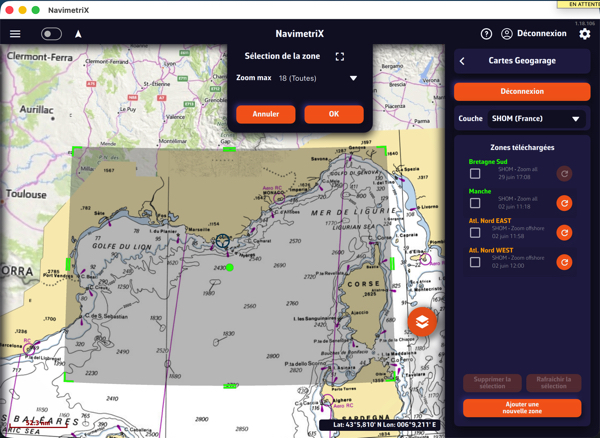The image size is (600, 438).
Task: Open the help question mark icon
Action: point(486,34)
